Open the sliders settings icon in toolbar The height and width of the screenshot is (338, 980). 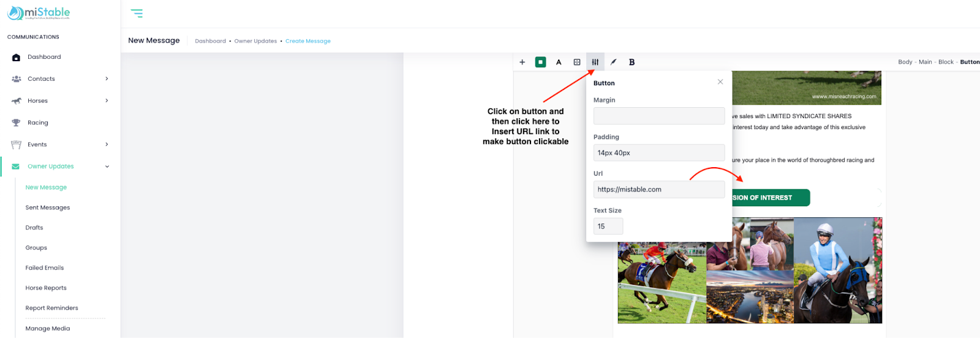pyautogui.click(x=595, y=62)
